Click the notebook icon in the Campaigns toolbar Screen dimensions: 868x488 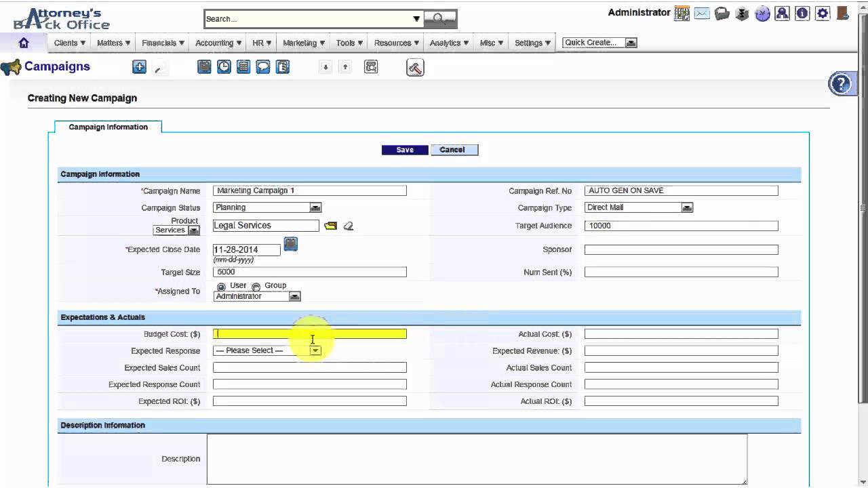283,66
